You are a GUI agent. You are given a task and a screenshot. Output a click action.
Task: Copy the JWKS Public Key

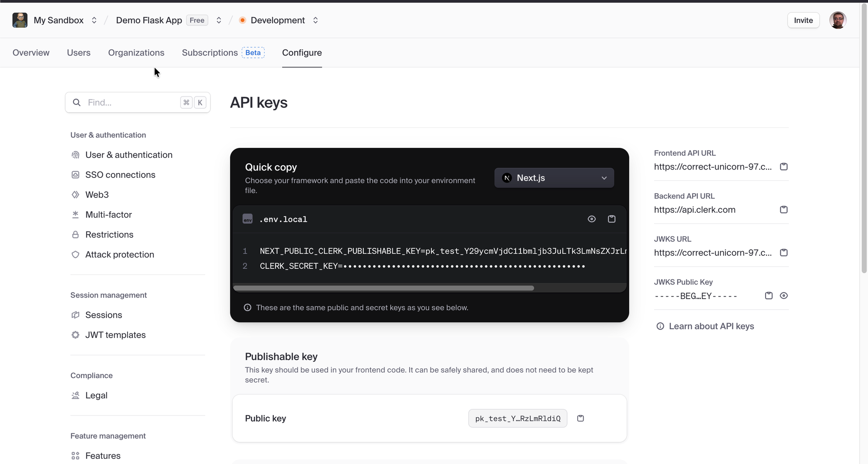[x=769, y=295]
